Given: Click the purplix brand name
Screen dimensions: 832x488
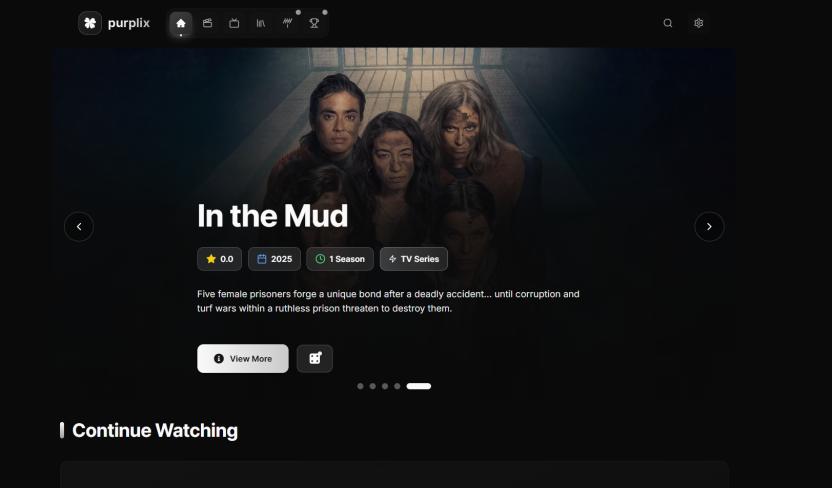Looking at the screenshot, I should point(128,23).
